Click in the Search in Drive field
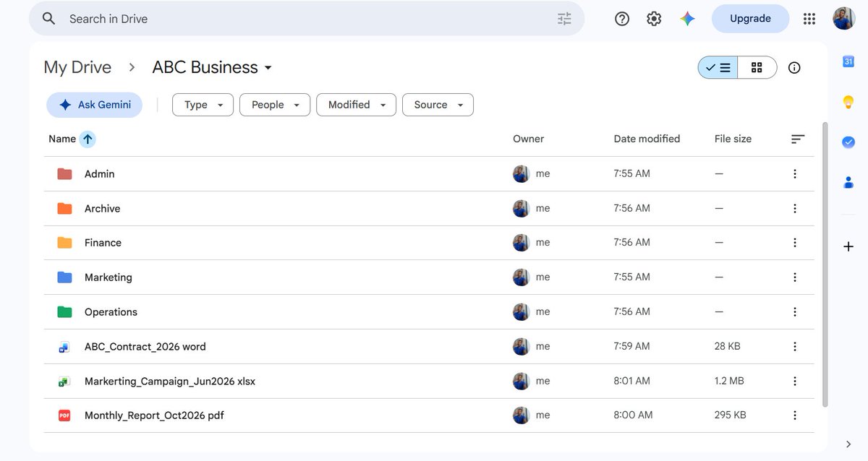868x461 pixels. coord(307,19)
